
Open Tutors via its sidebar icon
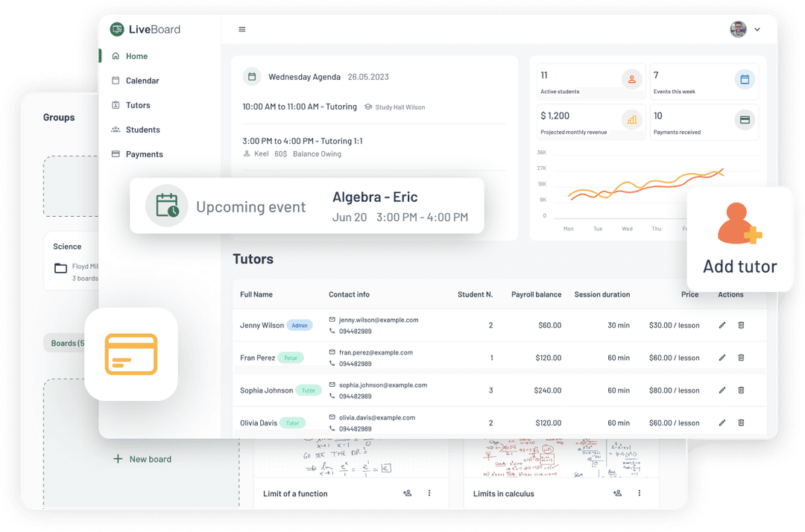point(116,105)
